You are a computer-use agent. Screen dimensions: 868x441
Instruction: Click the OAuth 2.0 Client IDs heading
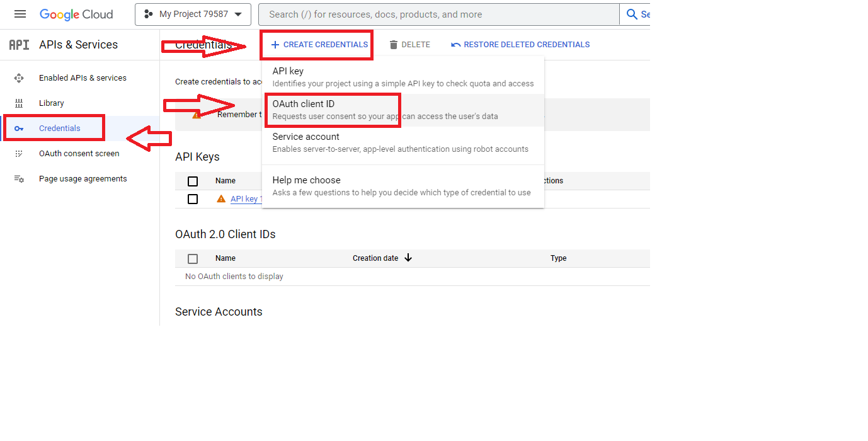click(x=226, y=234)
